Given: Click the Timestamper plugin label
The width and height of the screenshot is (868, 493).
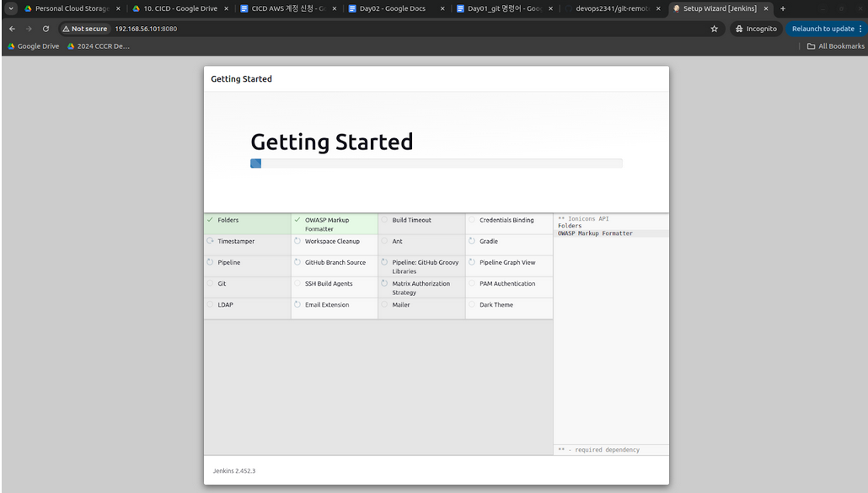Looking at the screenshot, I should coord(236,241).
